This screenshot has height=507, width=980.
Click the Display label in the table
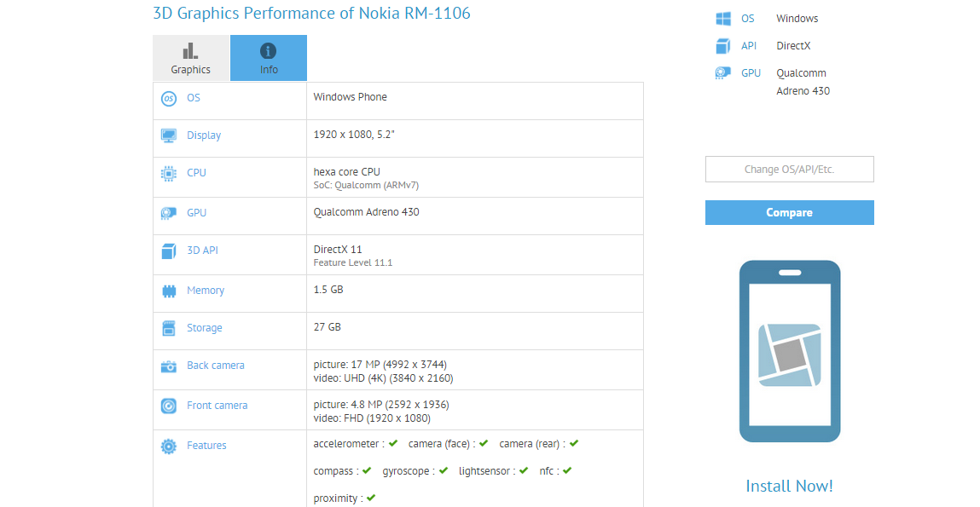click(x=204, y=135)
